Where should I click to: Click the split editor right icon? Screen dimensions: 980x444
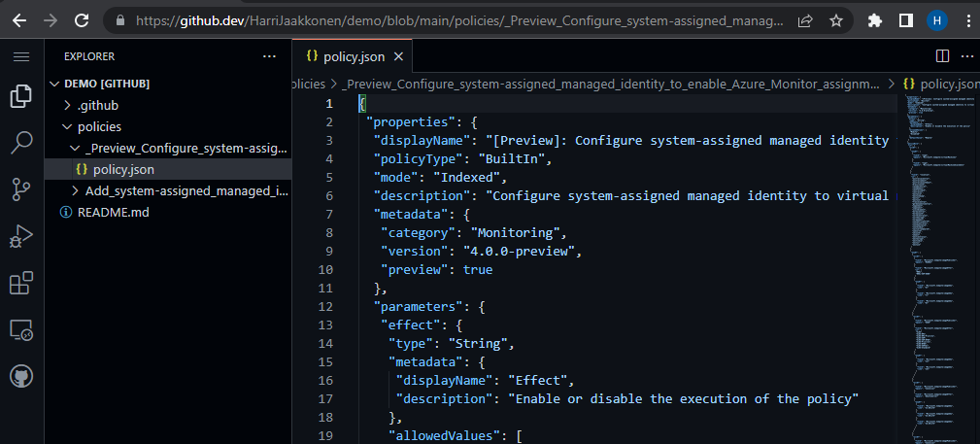pos(941,56)
